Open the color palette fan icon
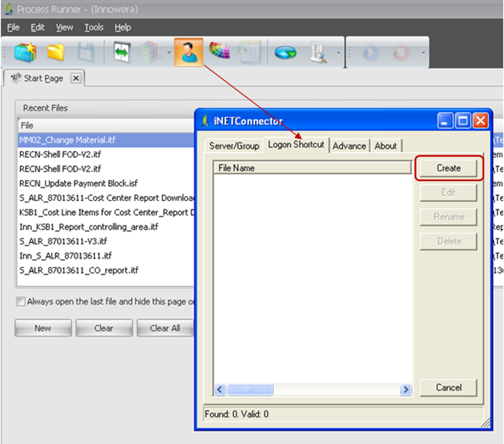 coord(220,52)
